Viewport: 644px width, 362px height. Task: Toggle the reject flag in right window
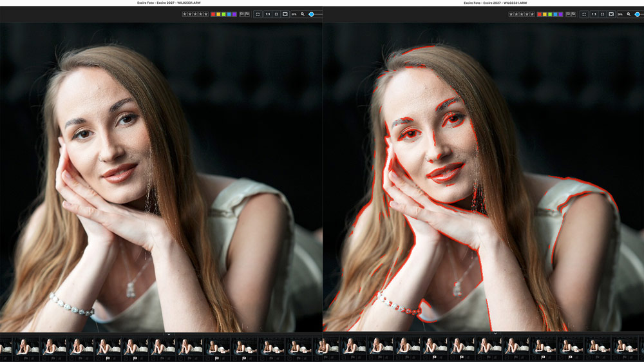(x=573, y=14)
